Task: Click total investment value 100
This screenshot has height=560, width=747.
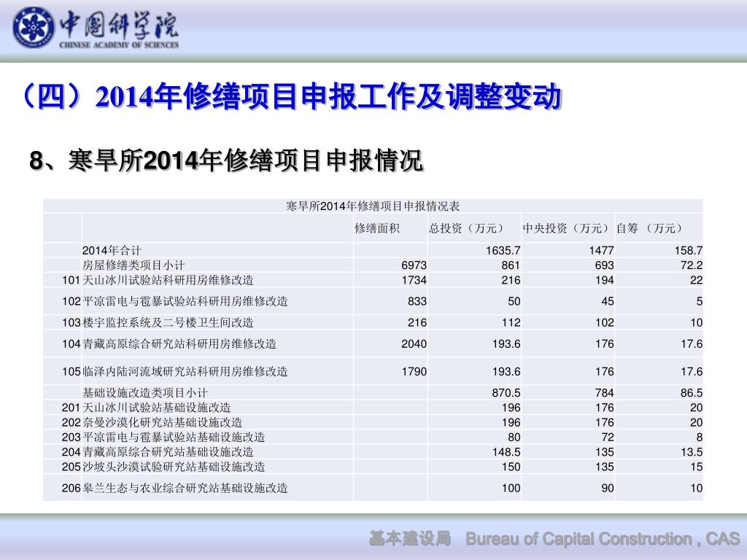Action: 511,488
